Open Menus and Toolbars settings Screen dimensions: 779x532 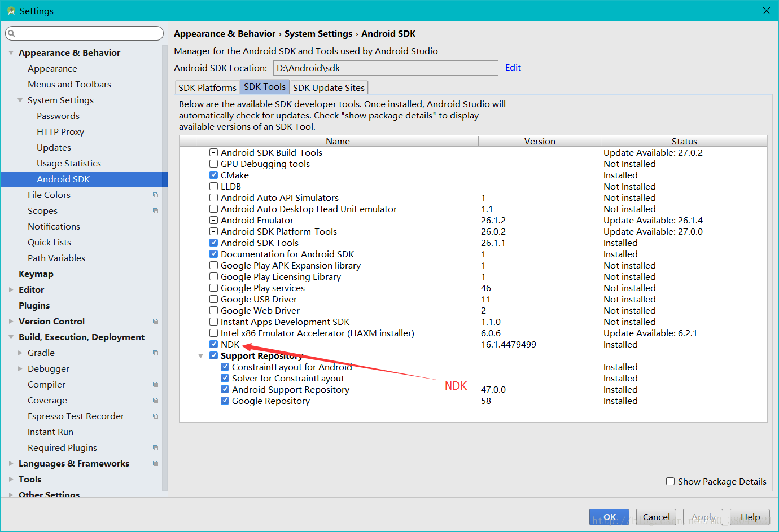coord(69,85)
